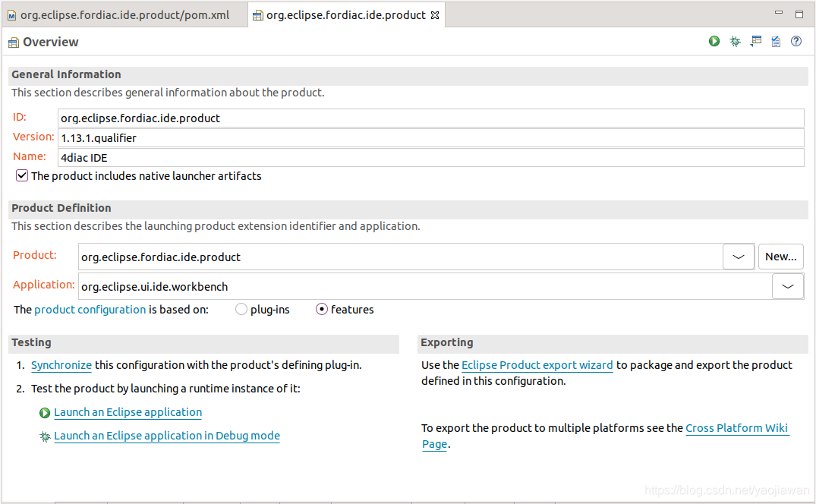Click the green run icon beside Launch link
Viewport: 816px width, 504px height.
pos(45,413)
